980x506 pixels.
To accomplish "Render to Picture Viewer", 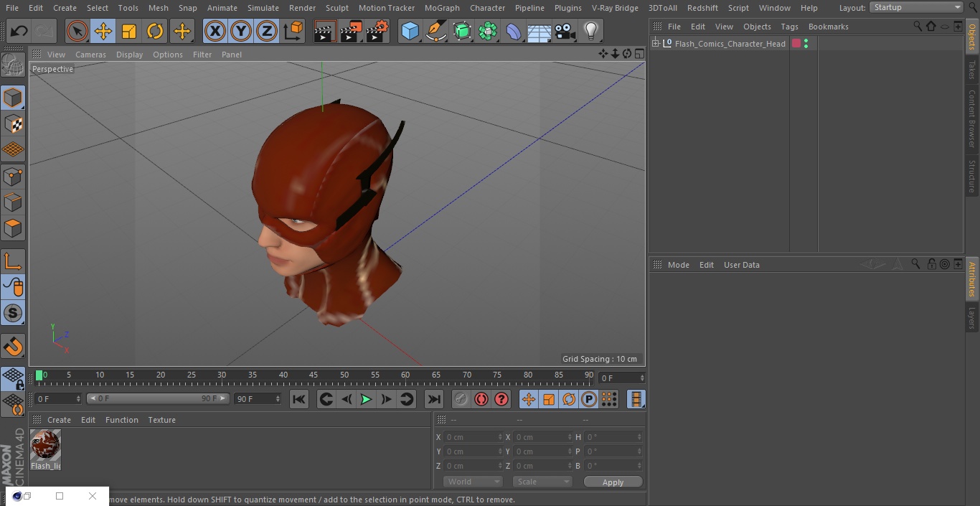I will tap(351, 31).
